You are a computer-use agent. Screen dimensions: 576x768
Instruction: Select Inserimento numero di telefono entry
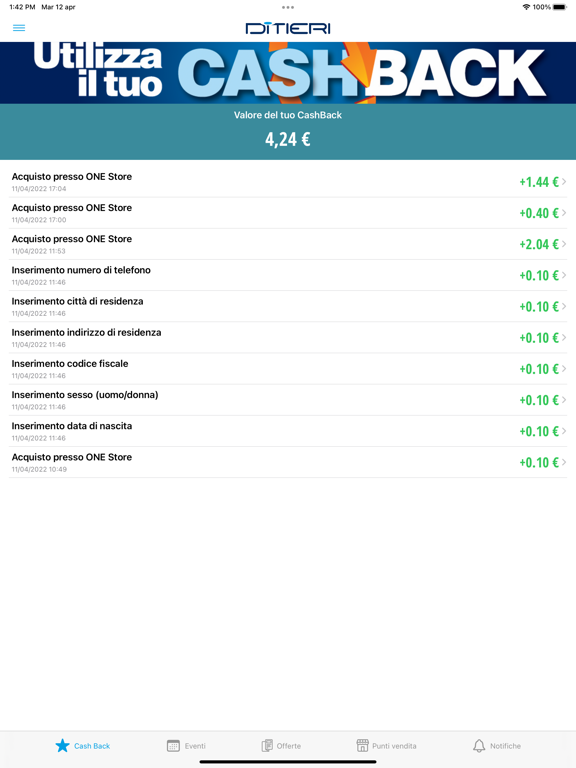click(x=288, y=275)
